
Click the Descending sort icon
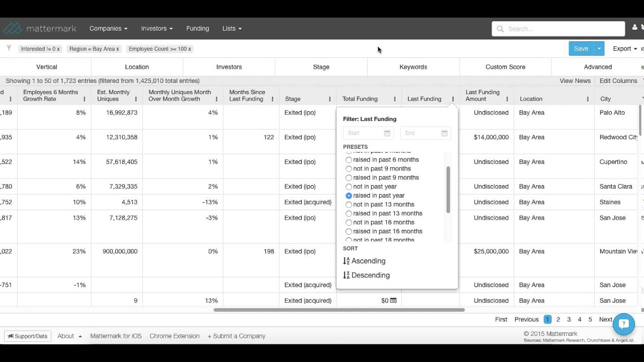pos(346,275)
